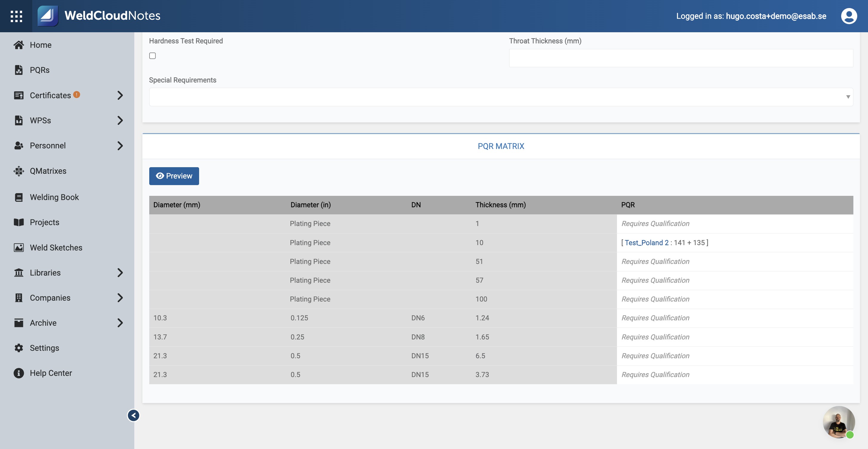Click the 3.73 thickness cell

coord(482,374)
